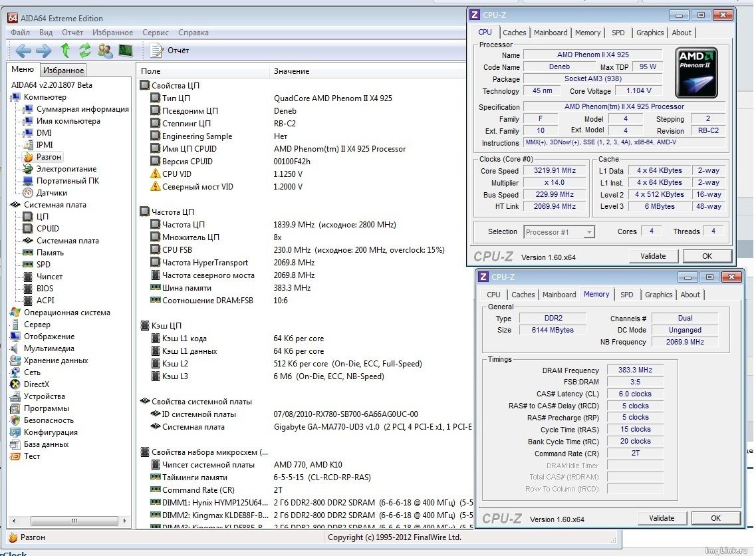The width and height of the screenshot is (756, 556).
Task: Open Mainboard tab in upper CPU-Z window
Action: tap(551, 33)
